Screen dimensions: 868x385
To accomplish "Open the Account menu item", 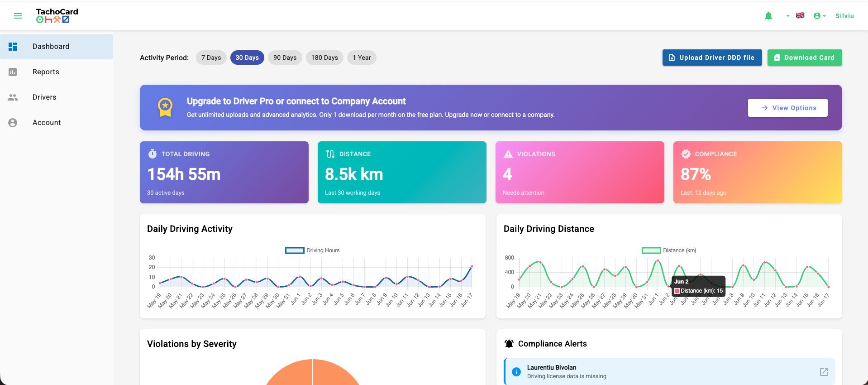I will (x=57, y=123).
